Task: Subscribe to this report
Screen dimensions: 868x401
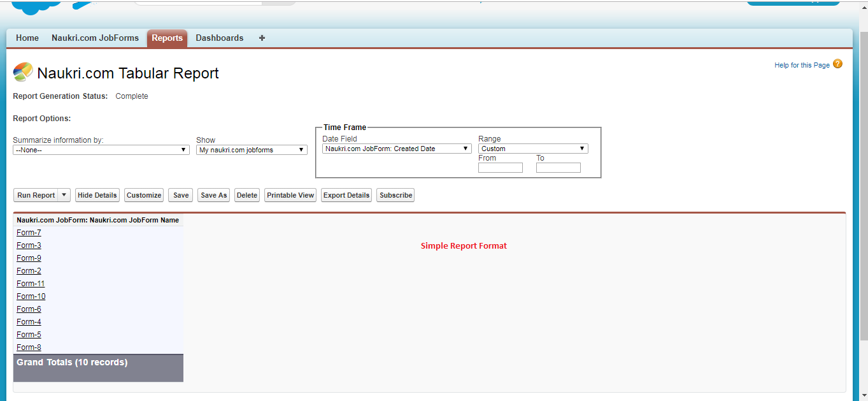Action: click(395, 195)
